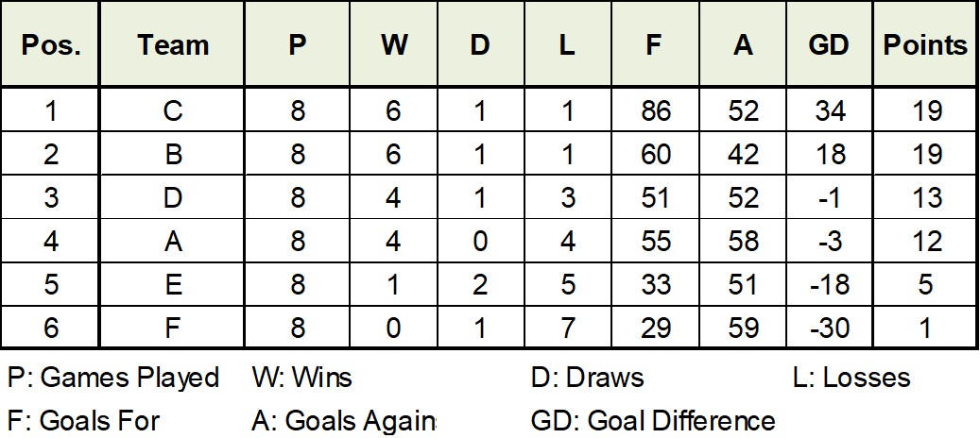Click Team C's goals for value 86
This screenshot has width=980, height=438.
pos(655,111)
